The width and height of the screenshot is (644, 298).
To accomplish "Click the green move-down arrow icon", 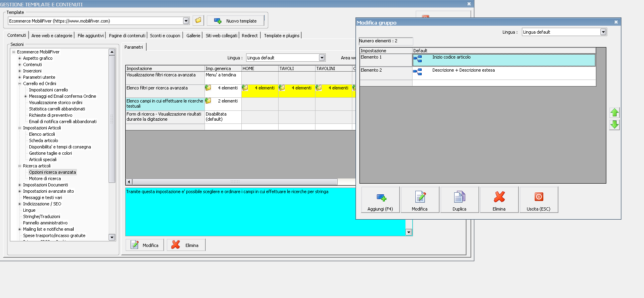I will [x=614, y=125].
